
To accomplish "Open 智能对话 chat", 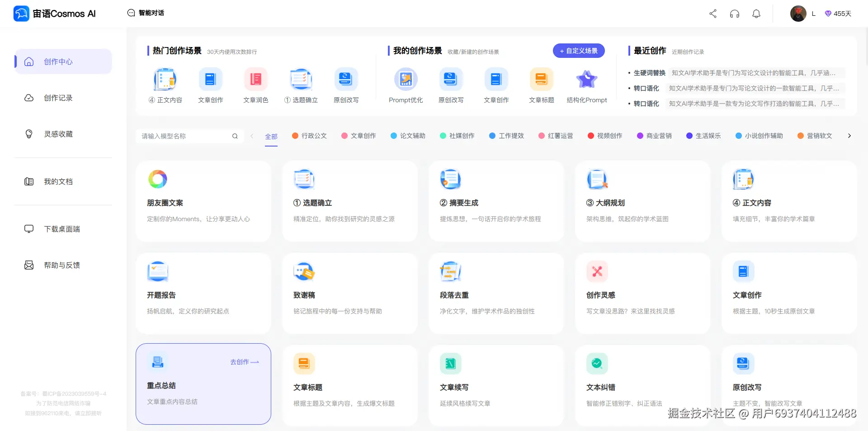I will (x=146, y=13).
